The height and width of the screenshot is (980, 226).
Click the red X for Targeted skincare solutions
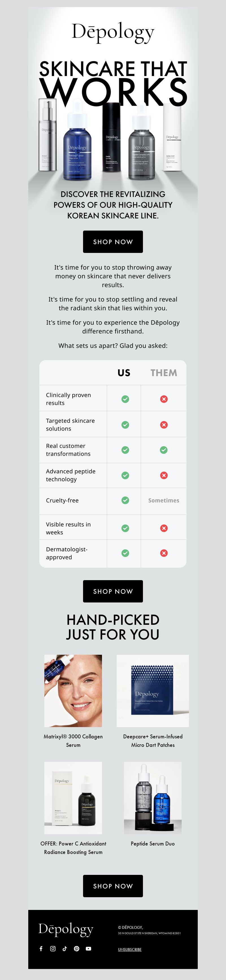click(x=164, y=424)
